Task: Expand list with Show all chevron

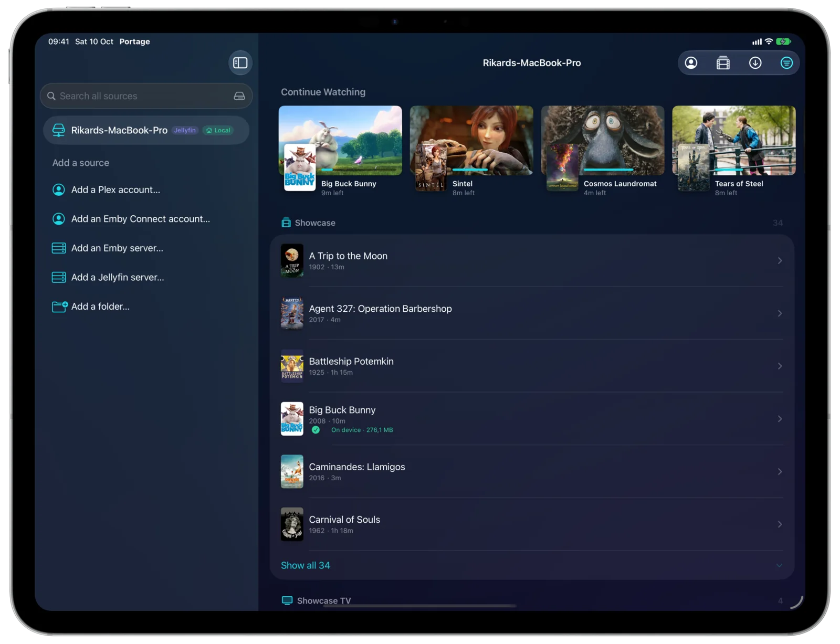Action: click(x=779, y=565)
